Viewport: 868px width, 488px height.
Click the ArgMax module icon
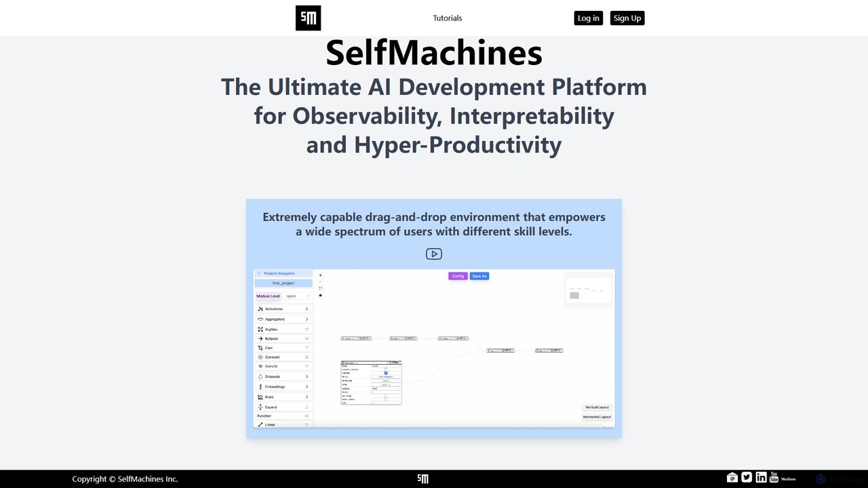[x=260, y=329]
